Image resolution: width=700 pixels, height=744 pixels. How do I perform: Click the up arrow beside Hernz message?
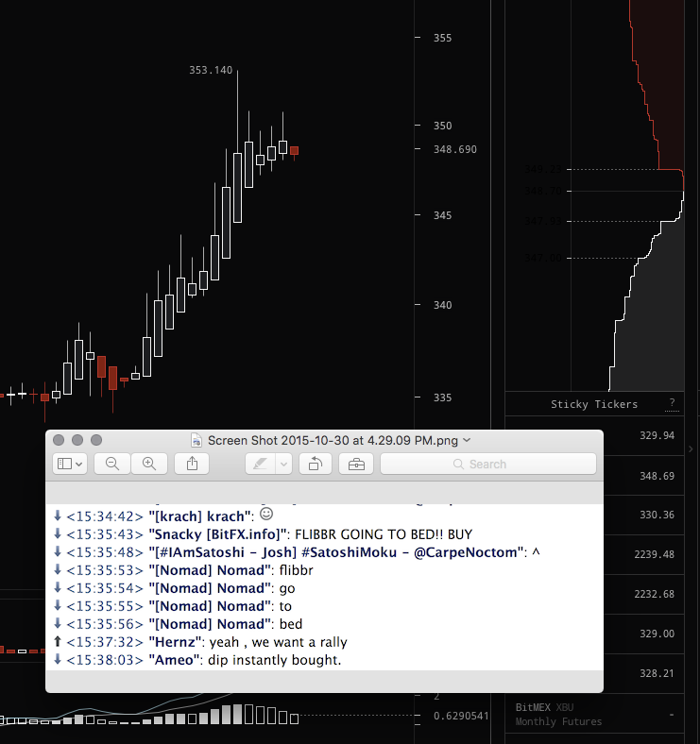[x=58, y=641]
